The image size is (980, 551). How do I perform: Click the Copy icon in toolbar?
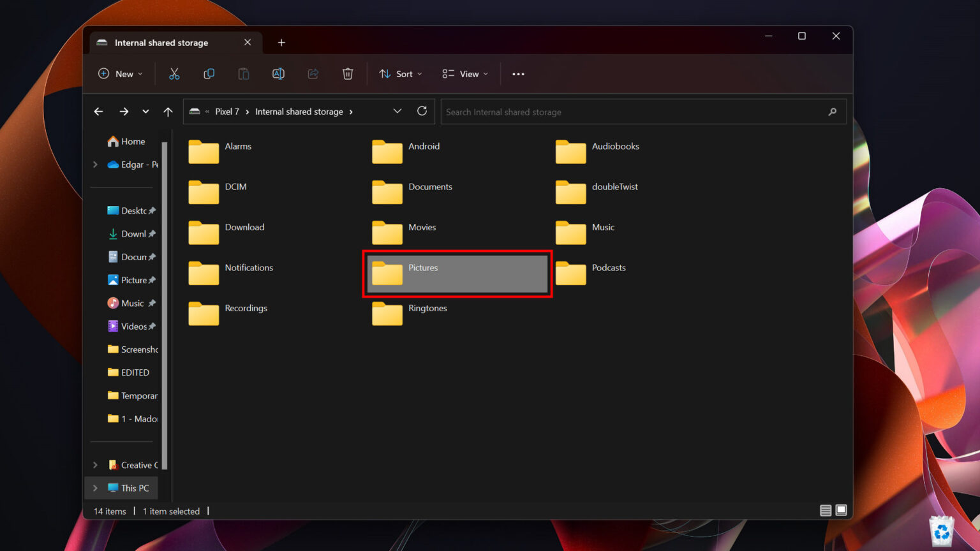(209, 74)
